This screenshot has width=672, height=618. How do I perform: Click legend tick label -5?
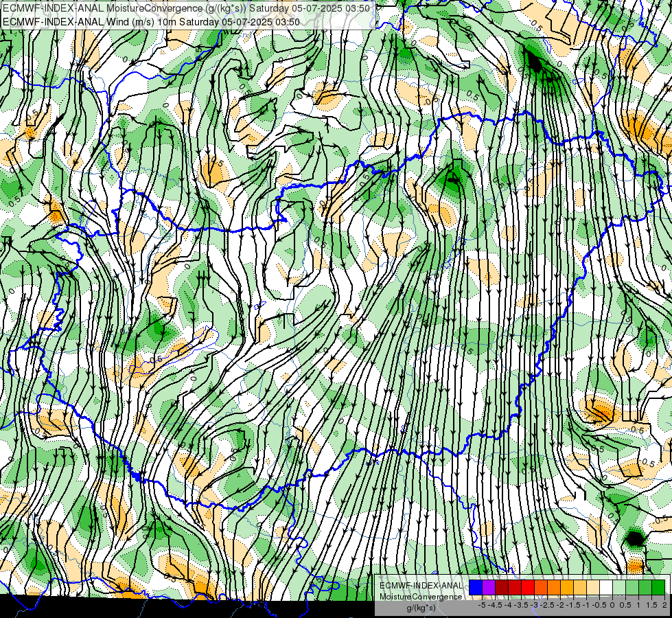(x=482, y=605)
